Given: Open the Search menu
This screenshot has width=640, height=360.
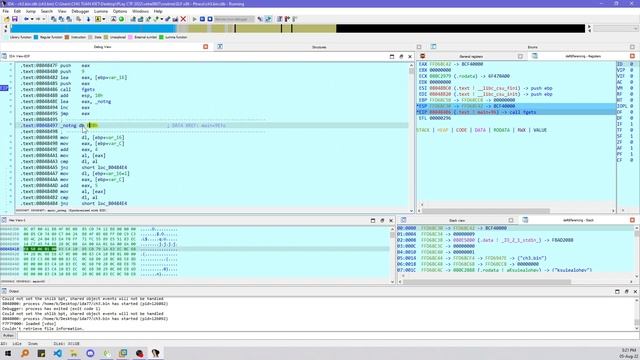Looking at the screenshot, I should pos(47,11).
